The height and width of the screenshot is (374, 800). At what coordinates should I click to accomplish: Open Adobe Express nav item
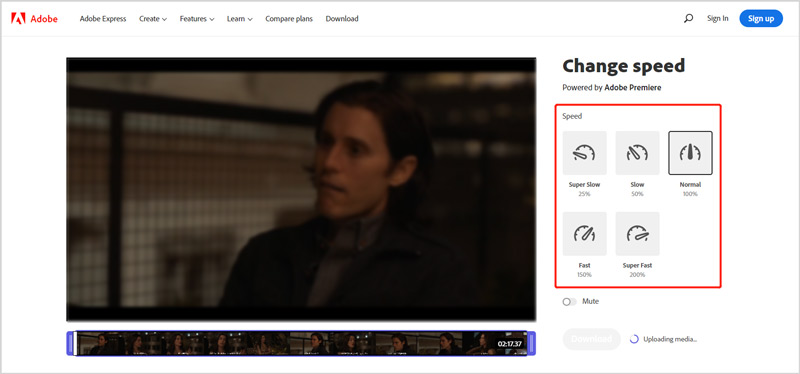pos(103,19)
